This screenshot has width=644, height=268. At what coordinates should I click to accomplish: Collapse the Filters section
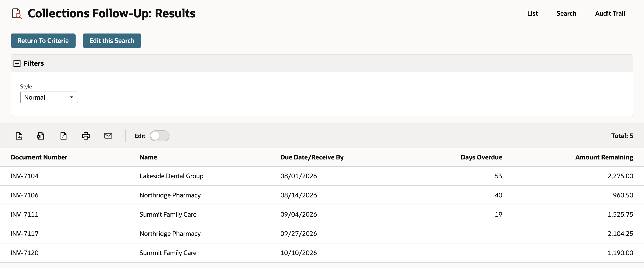17,63
